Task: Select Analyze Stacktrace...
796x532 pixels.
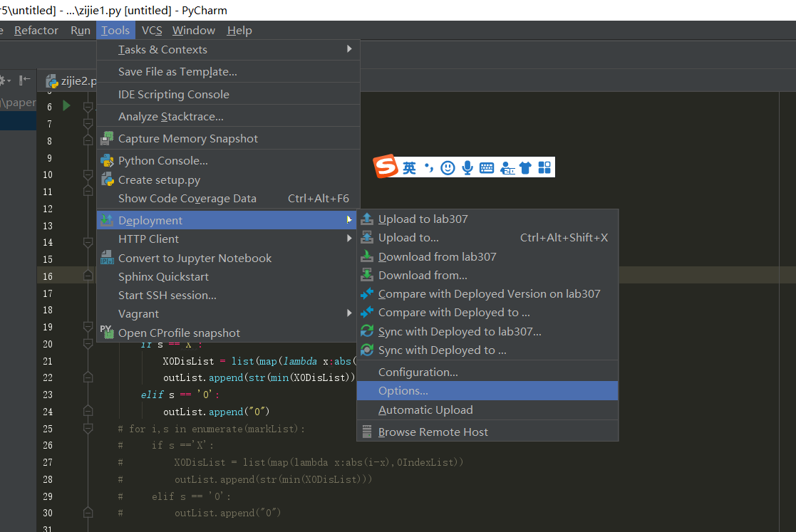Action: pos(228,117)
